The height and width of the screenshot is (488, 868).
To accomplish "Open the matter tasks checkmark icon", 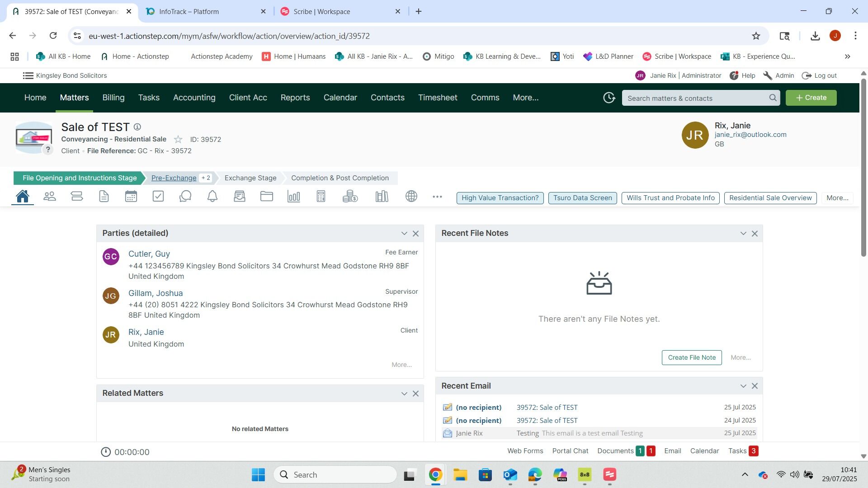I will click(158, 197).
